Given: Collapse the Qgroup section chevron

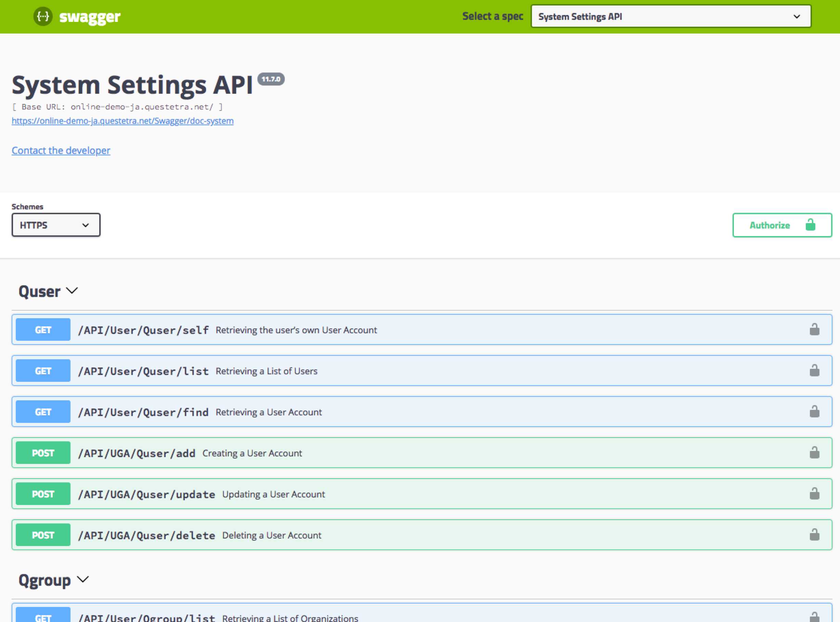Looking at the screenshot, I should click(83, 580).
